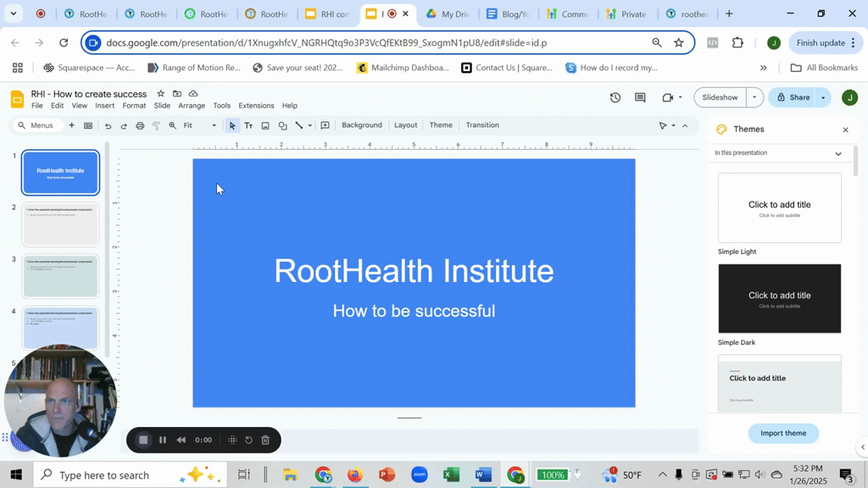This screenshot has width=868, height=488.
Task: Open the File menu
Action: 37,106
